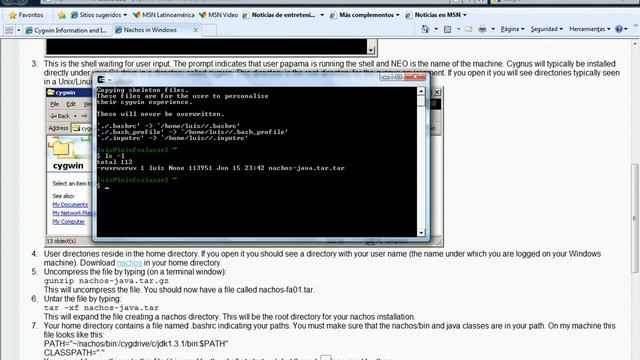Expand the Print options dropdown arrow
The image size is (640, 360).
coord(493,29)
